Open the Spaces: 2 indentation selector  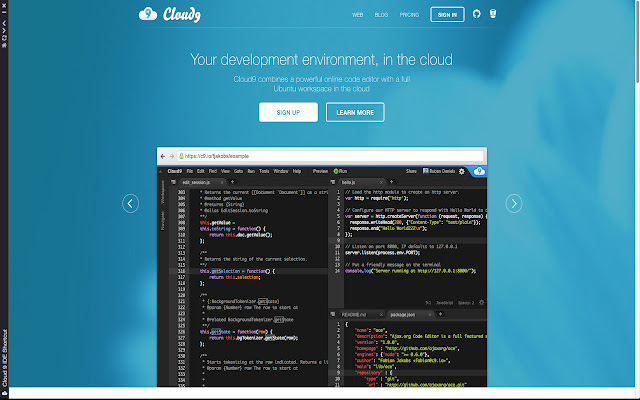click(466, 303)
